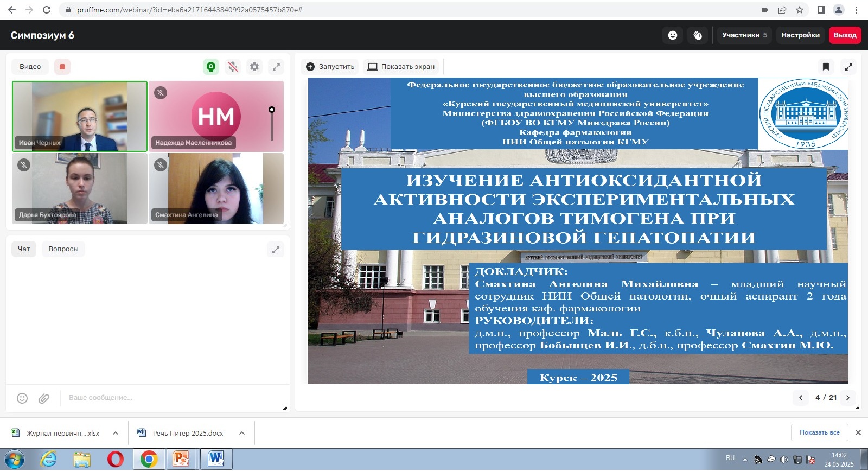The image size is (868, 471).
Task: Open video settings gear icon
Action: (254, 67)
